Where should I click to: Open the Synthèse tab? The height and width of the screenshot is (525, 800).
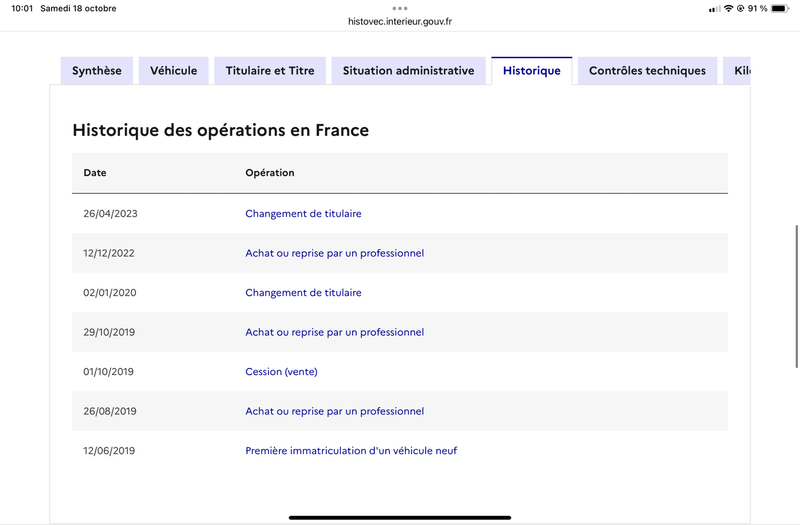(x=97, y=71)
